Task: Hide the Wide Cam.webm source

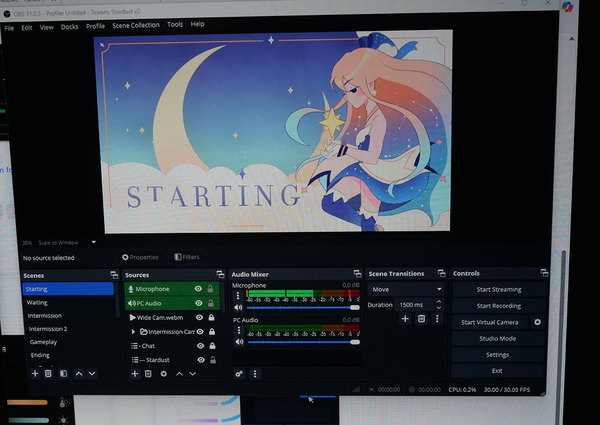Action: pos(199,317)
